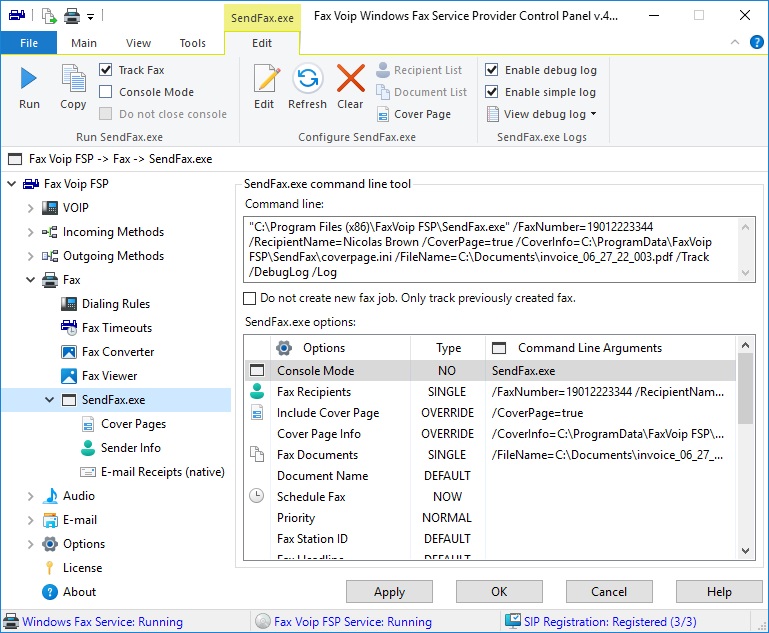Image resolution: width=769 pixels, height=633 pixels.
Task: Open Fax Viewer in the tree
Action: click(109, 376)
